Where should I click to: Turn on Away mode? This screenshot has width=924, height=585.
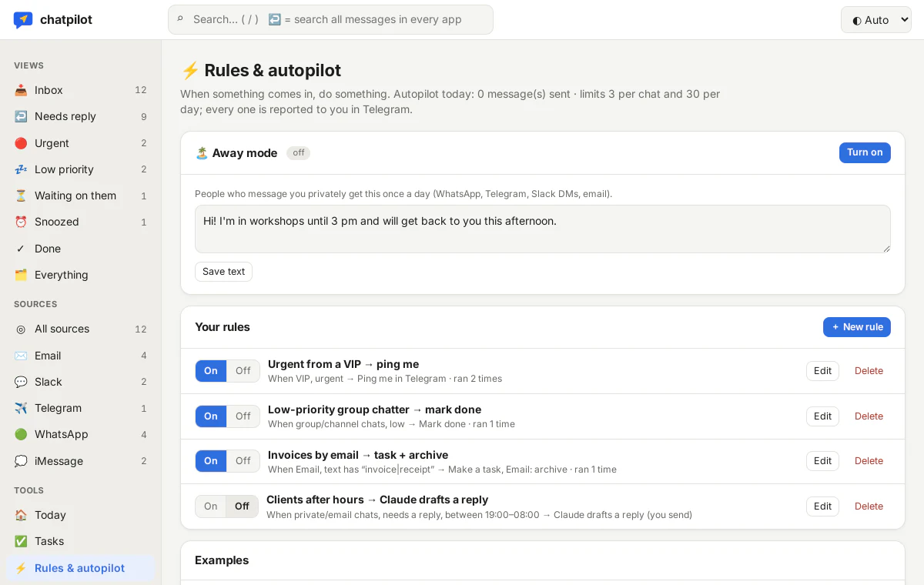(865, 152)
